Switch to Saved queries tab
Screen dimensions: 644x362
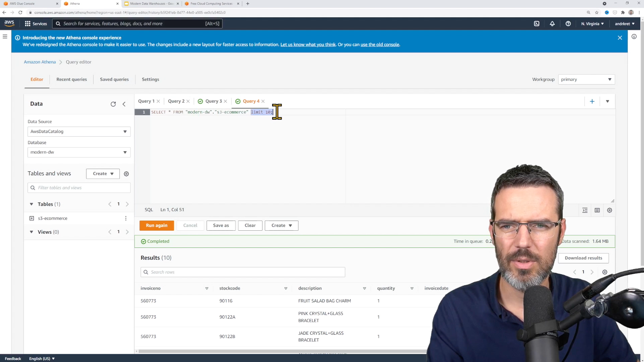pos(114,79)
